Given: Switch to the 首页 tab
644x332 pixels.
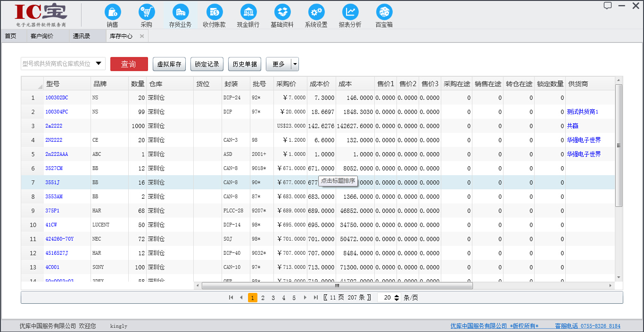Looking at the screenshot, I should (11, 36).
